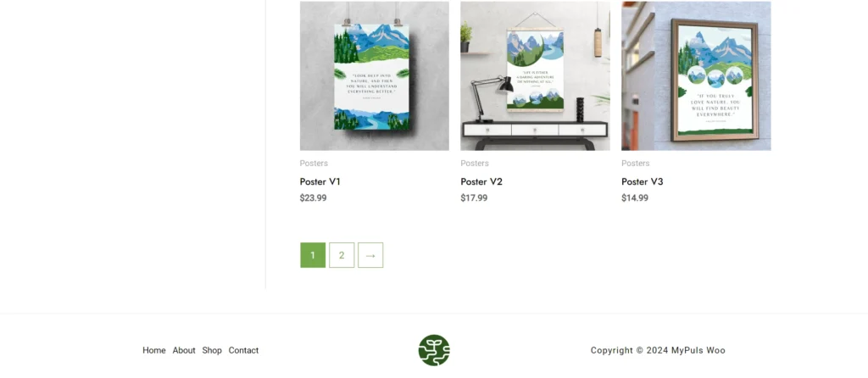This screenshot has width=868, height=378.
Task: Open the Poster V3 title link
Action: point(643,181)
